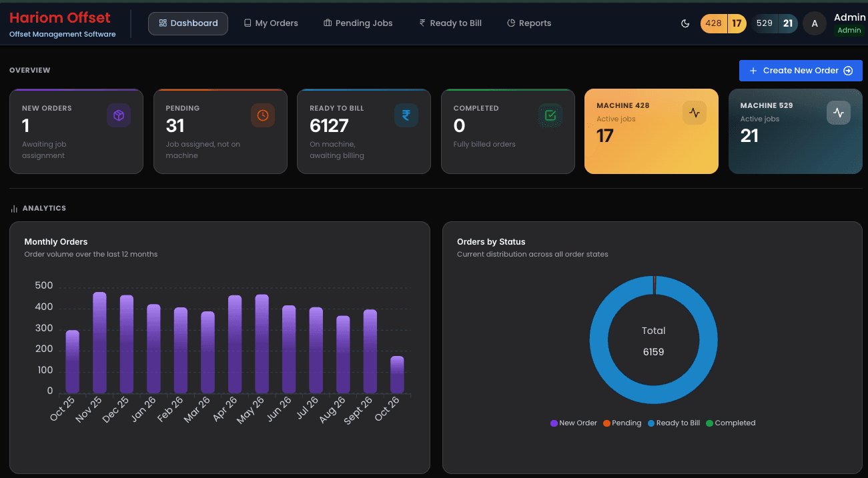Viewport: 868px width, 478px height.
Task: Click the Hariom Offset logo text
Action: 60,17
